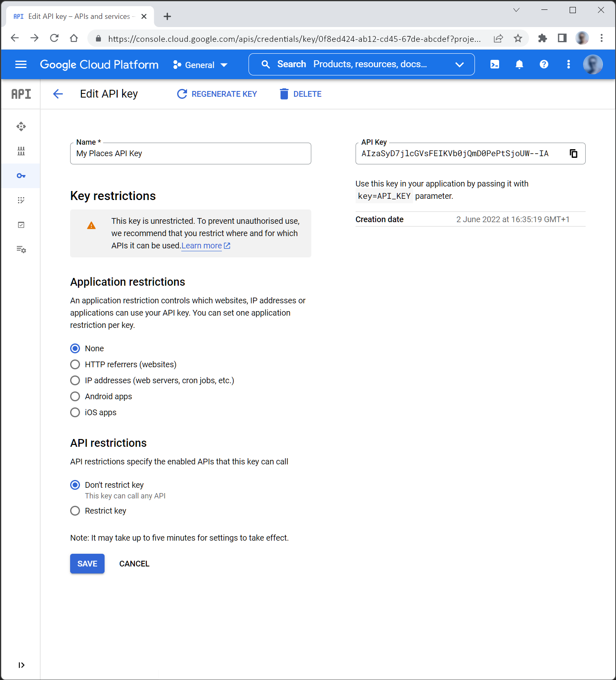Click the Regenerate Key action
Screen dimensions: 616x680
tap(217, 94)
